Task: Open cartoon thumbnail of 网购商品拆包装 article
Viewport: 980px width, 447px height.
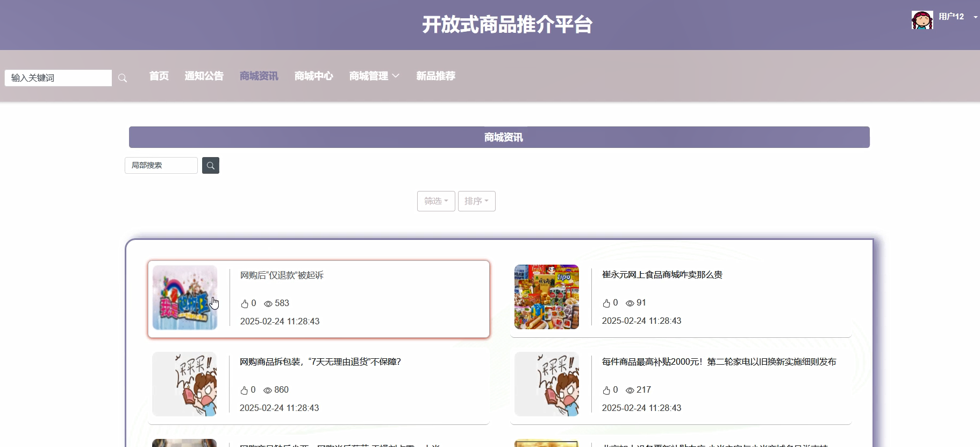Action: pos(184,384)
